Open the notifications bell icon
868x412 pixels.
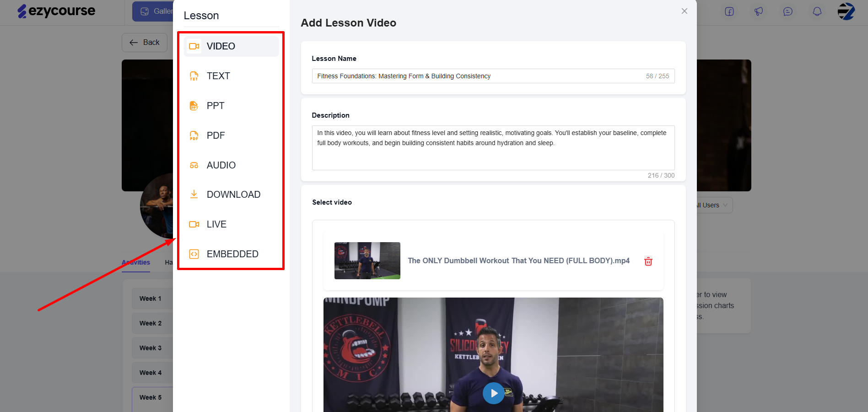pos(817,11)
